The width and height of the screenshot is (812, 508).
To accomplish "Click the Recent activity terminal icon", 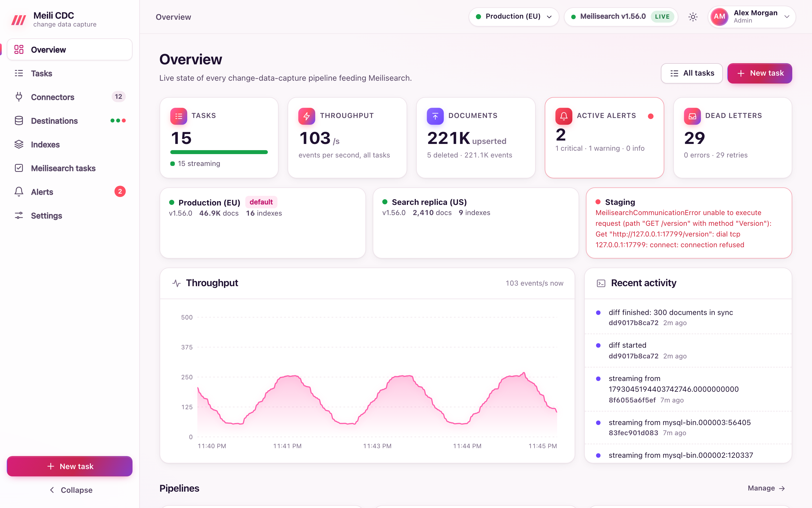I will [601, 283].
